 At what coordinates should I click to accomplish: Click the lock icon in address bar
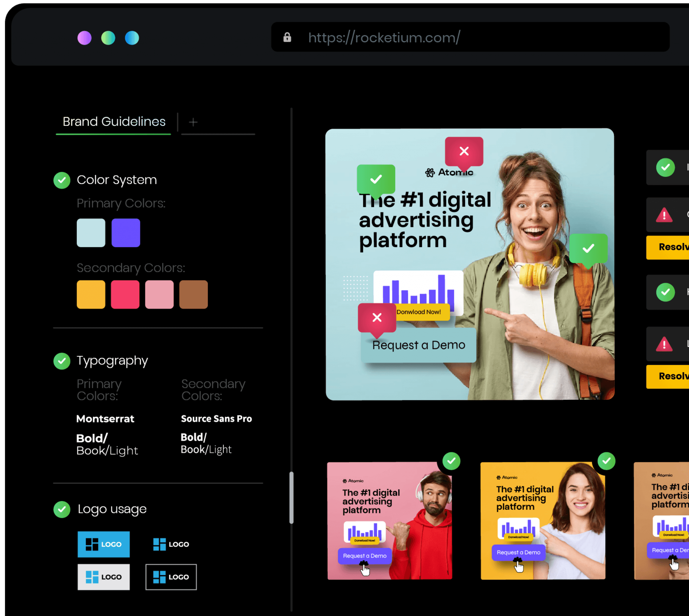coord(287,37)
